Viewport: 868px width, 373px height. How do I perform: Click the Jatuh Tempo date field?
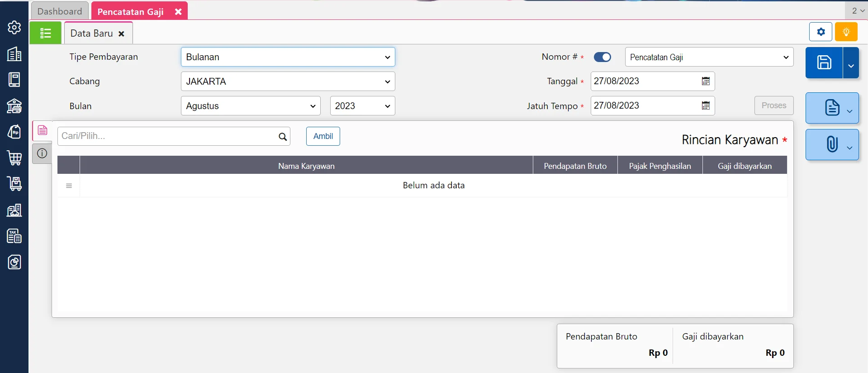[x=645, y=106]
